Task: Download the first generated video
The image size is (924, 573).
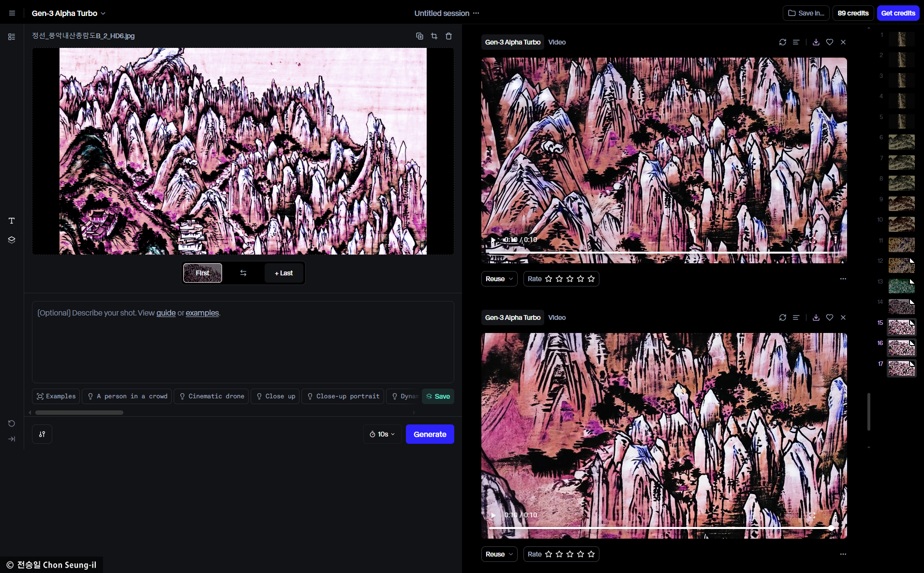Action: coord(816,42)
